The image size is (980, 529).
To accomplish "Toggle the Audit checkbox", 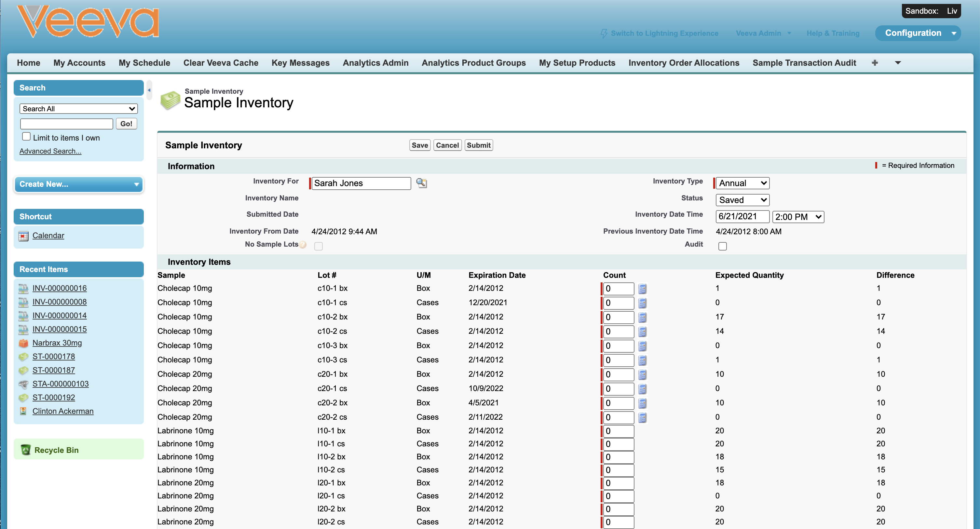I will tap(722, 246).
